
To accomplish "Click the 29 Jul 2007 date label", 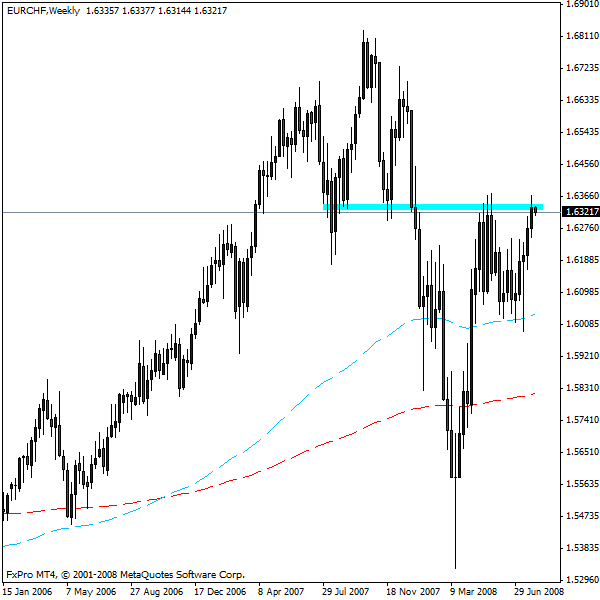I will [346, 592].
